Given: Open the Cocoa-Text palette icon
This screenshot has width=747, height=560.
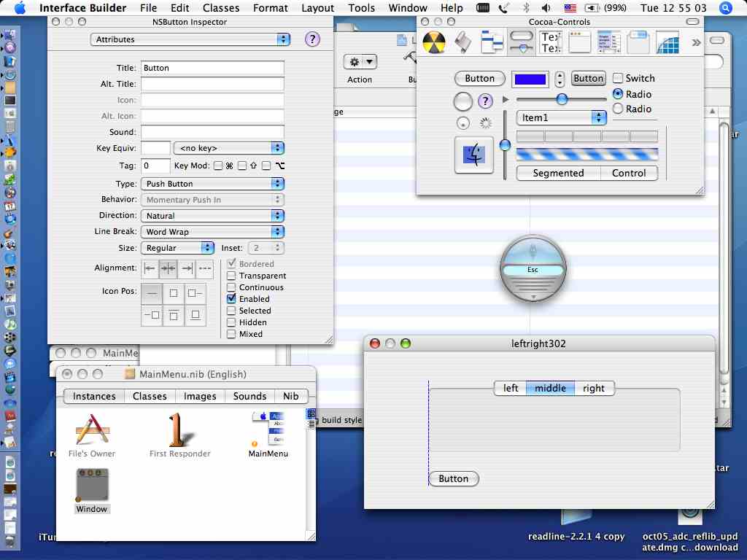Looking at the screenshot, I should (551, 42).
